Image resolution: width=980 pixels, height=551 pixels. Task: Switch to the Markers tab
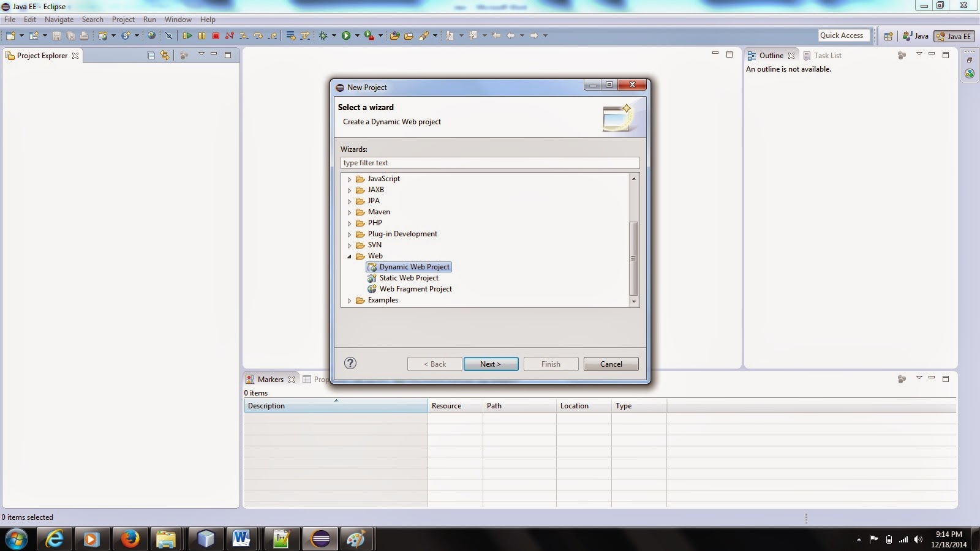pos(269,379)
